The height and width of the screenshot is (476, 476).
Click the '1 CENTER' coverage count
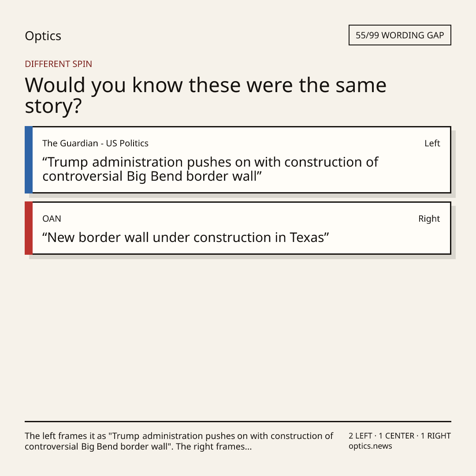397,436
